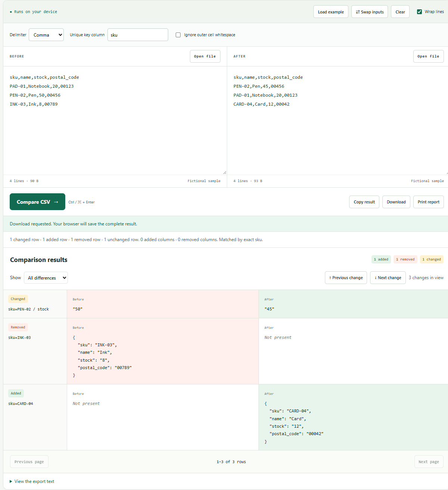
Task: Click the Removed row label
Action: click(x=18, y=327)
